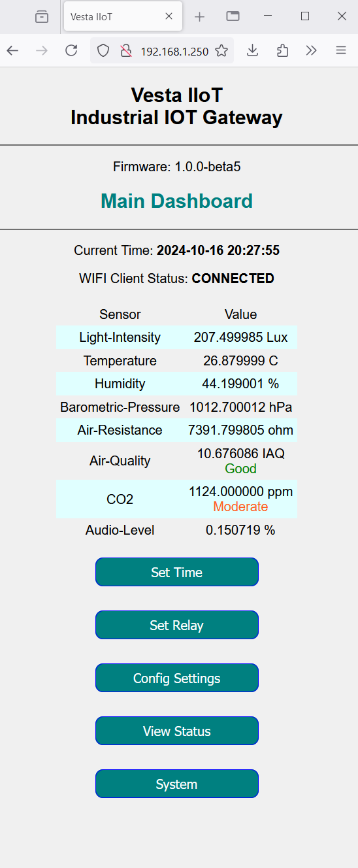Click the Set Time button
This screenshot has width=358, height=868.
(177, 572)
